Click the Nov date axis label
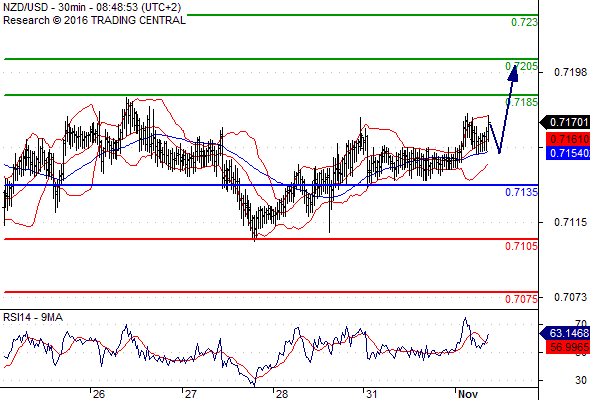 pyautogui.click(x=468, y=394)
